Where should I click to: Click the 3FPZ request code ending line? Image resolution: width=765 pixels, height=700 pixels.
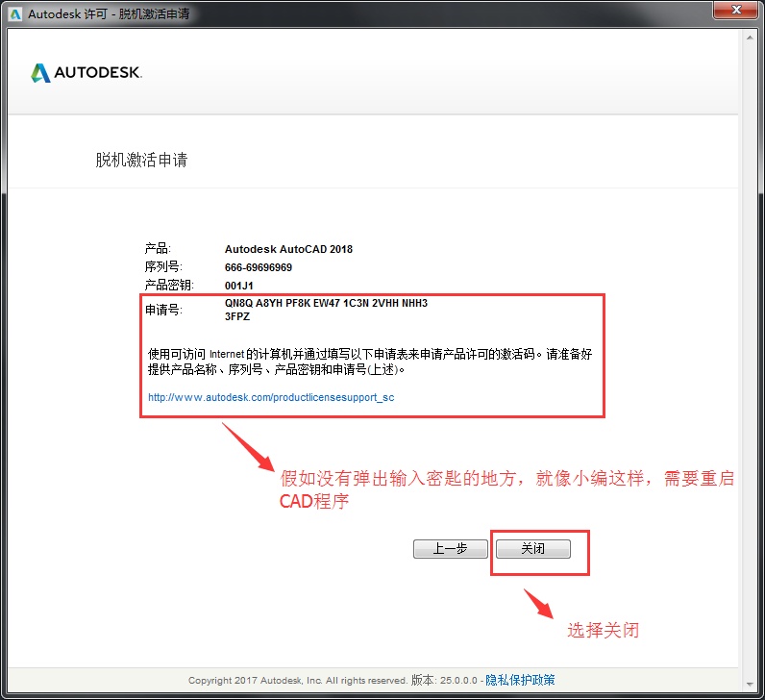tap(237, 316)
